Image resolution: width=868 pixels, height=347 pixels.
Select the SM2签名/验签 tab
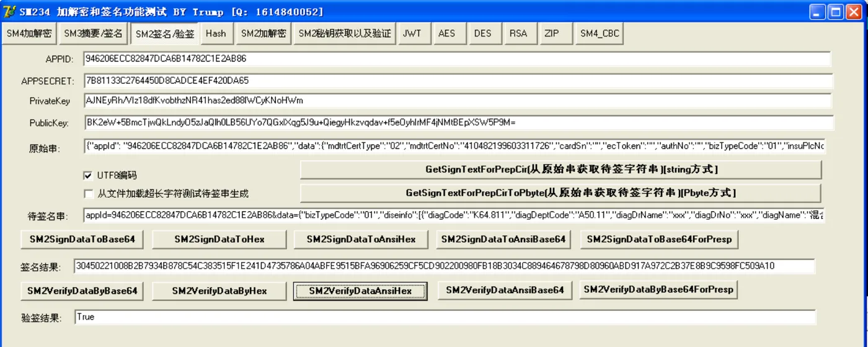click(x=165, y=34)
